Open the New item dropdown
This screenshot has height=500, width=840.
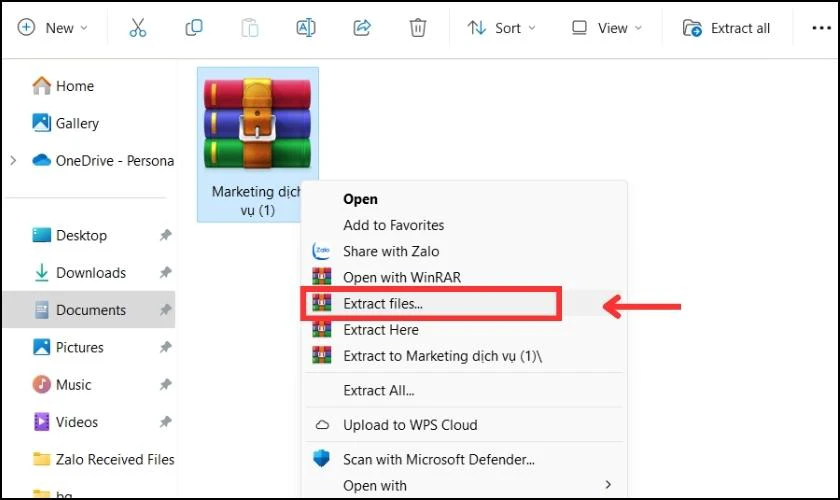[52, 28]
